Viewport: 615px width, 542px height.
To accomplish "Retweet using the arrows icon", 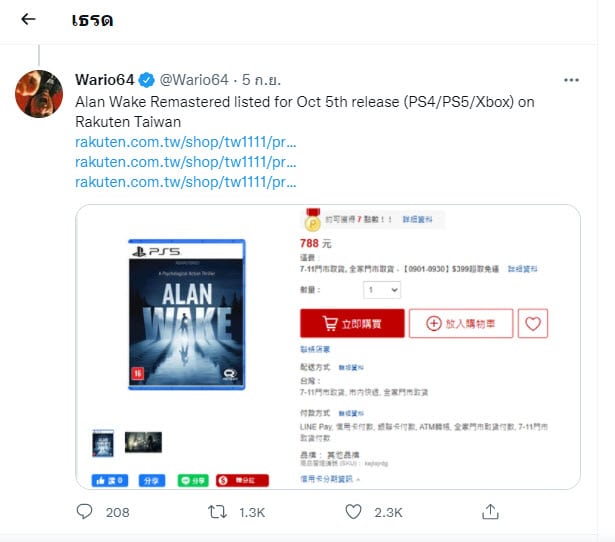I will (217, 512).
